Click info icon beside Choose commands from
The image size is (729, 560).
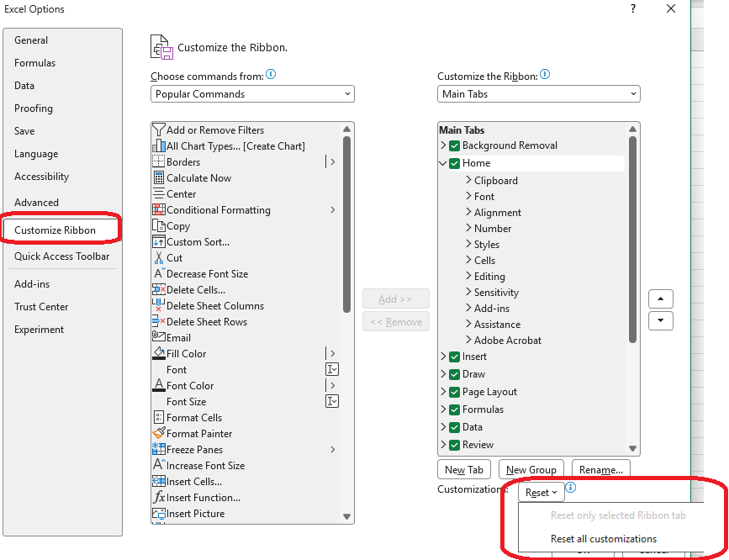point(271,75)
